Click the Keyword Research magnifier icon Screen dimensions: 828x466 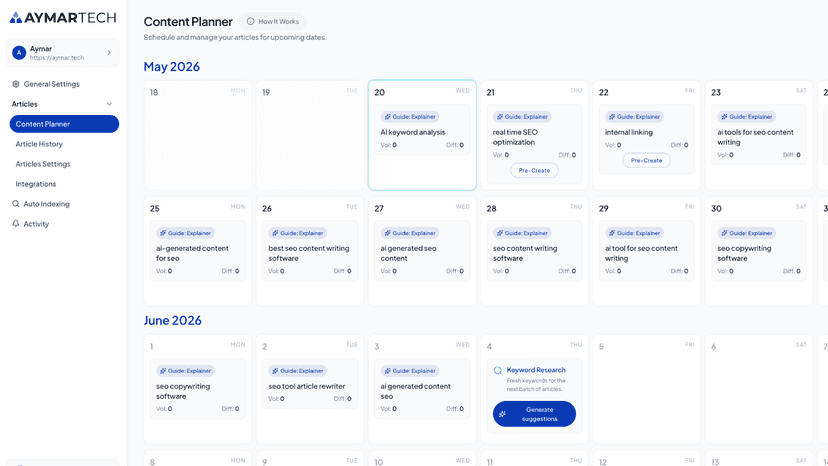pos(497,370)
